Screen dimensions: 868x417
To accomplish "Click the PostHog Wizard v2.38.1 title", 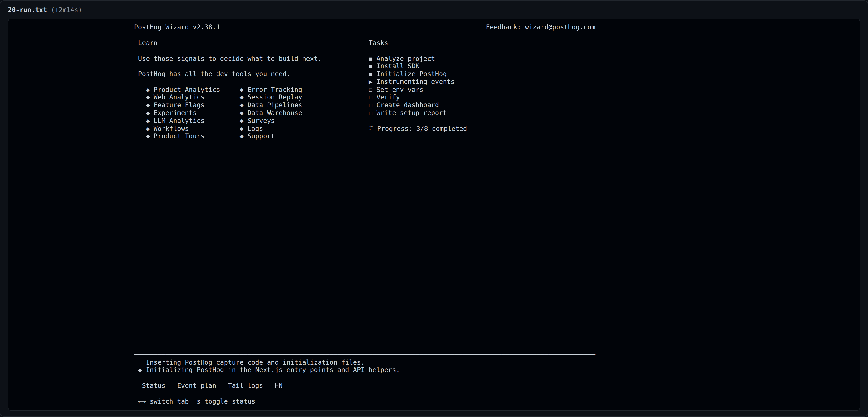I will (177, 27).
